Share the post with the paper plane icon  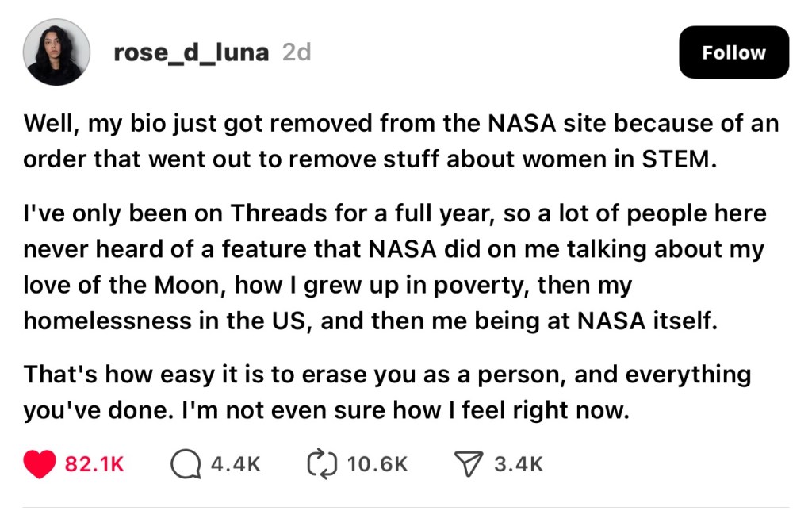469,464
